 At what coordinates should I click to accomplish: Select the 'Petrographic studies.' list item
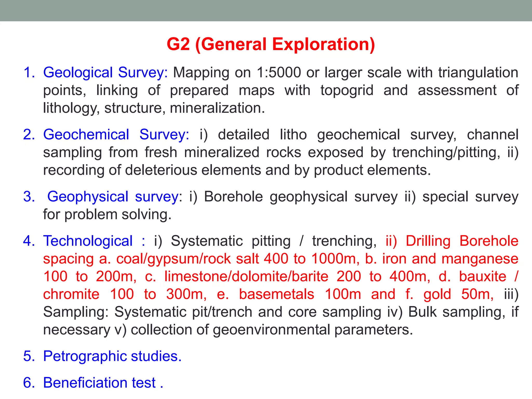[x=112, y=356]
